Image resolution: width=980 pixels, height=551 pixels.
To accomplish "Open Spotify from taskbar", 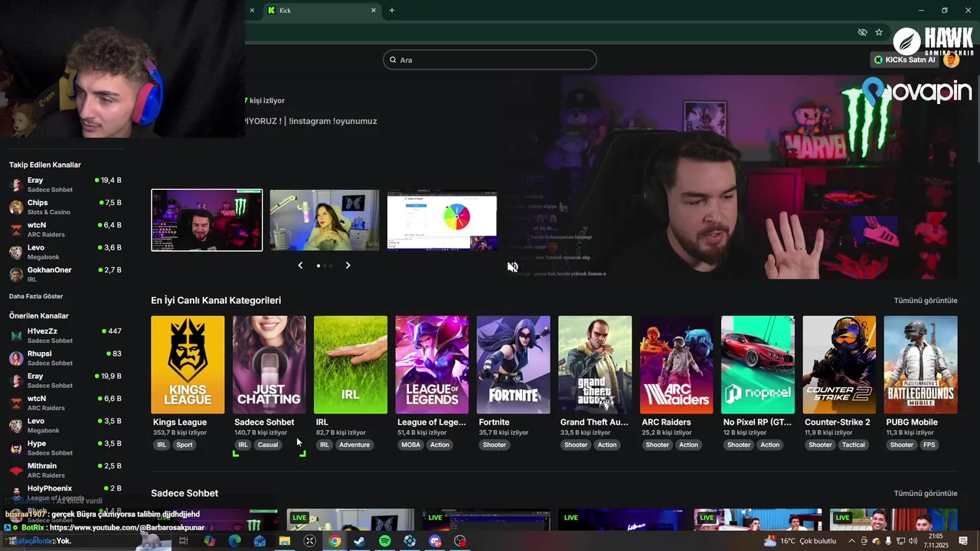I will (384, 541).
